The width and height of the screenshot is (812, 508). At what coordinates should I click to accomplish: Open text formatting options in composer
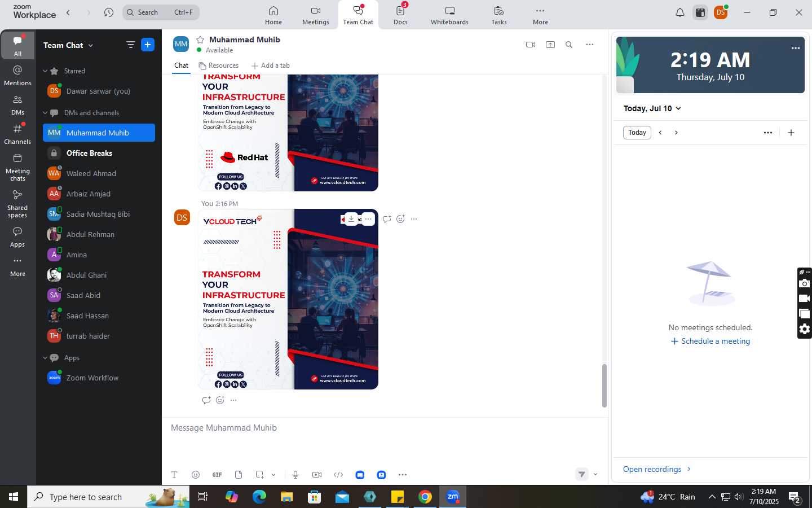(174, 475)
